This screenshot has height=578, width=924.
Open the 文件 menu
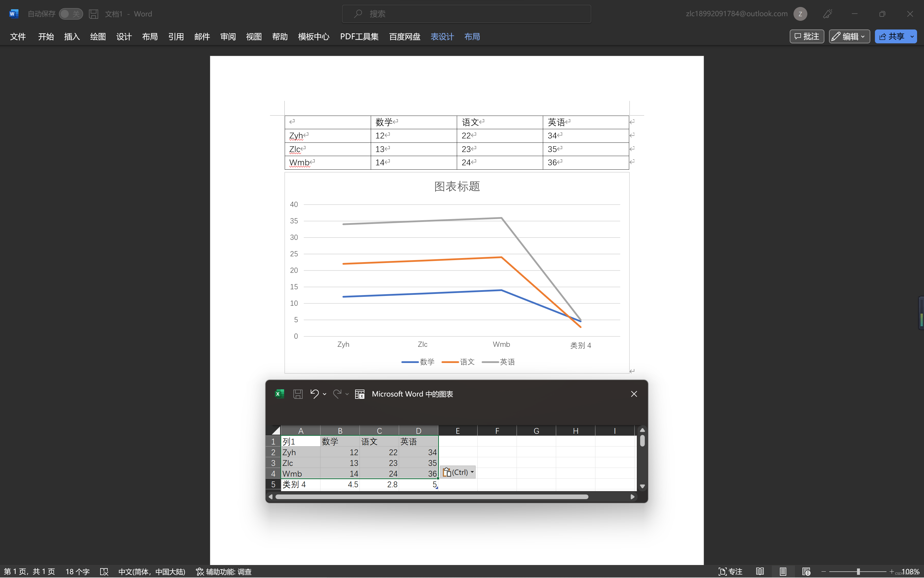click(x=18, y=36)
